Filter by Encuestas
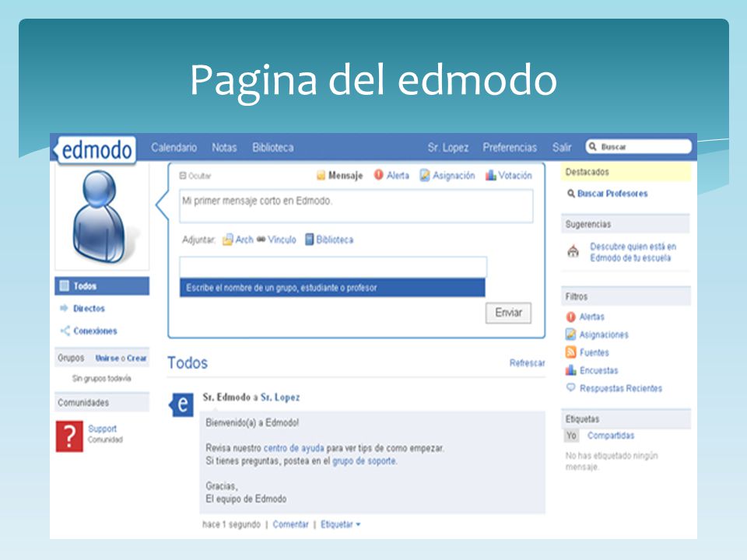 coord(599,370)
